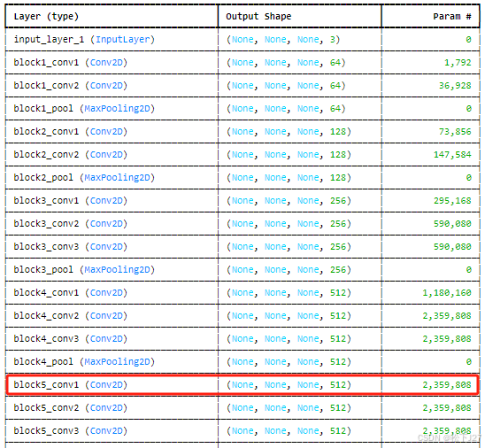
Task: Click the param value 36,928
Action: point(455,86)
